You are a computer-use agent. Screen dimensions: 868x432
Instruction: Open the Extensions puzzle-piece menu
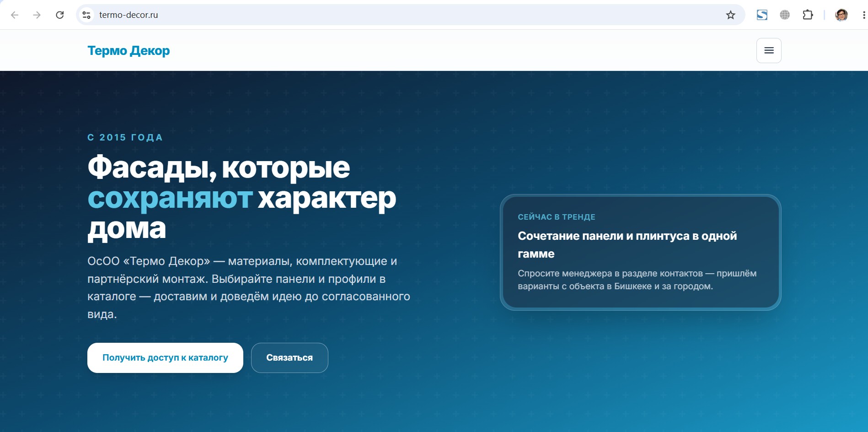[808, 15]
